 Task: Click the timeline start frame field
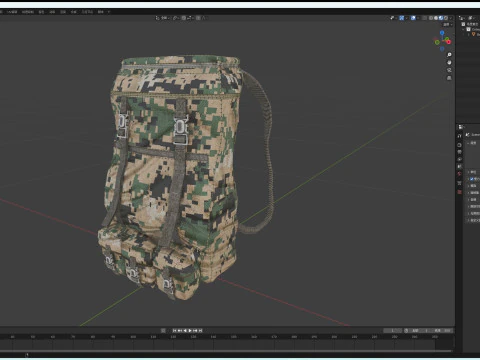(x=420, y=331)
